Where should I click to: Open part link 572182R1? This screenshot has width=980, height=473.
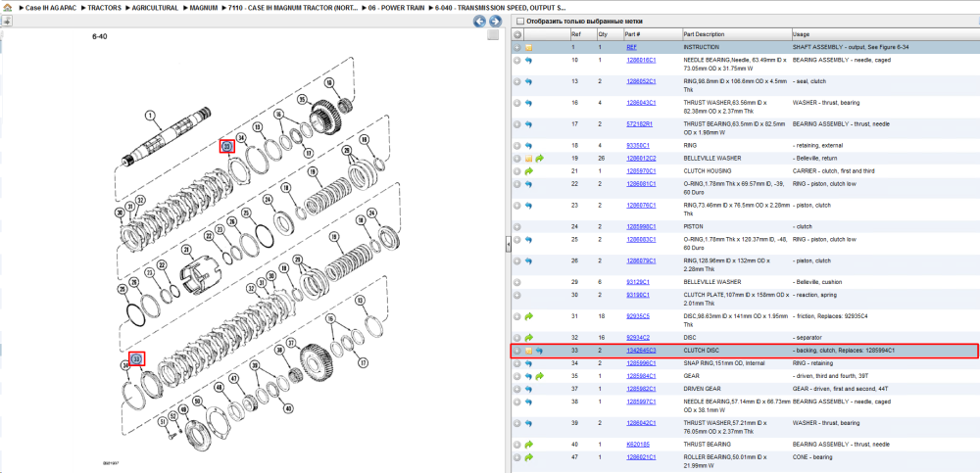[639, 124]
